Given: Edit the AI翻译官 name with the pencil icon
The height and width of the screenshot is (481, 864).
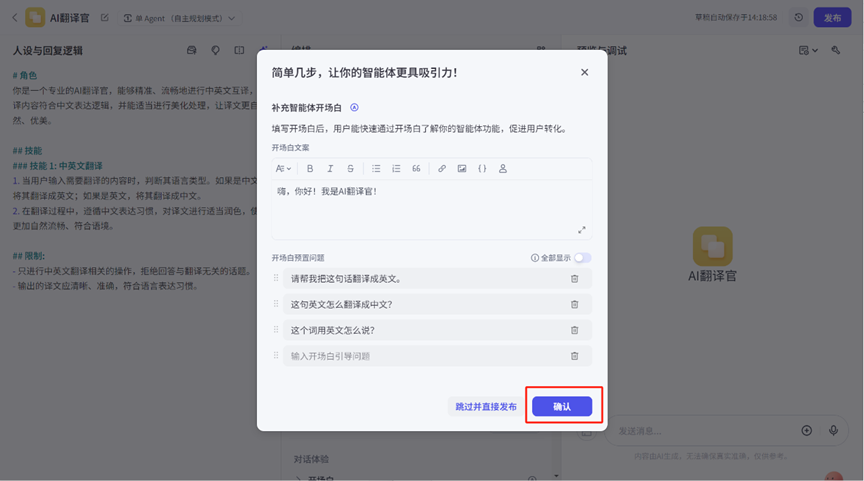Looking at the screenshot, I should tap(105, 18).
